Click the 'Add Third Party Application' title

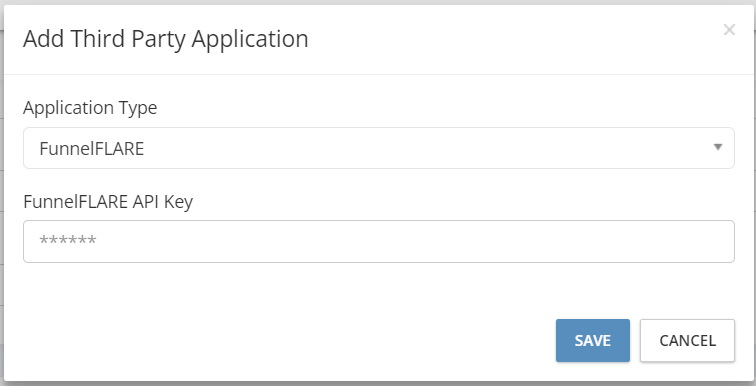165,39
